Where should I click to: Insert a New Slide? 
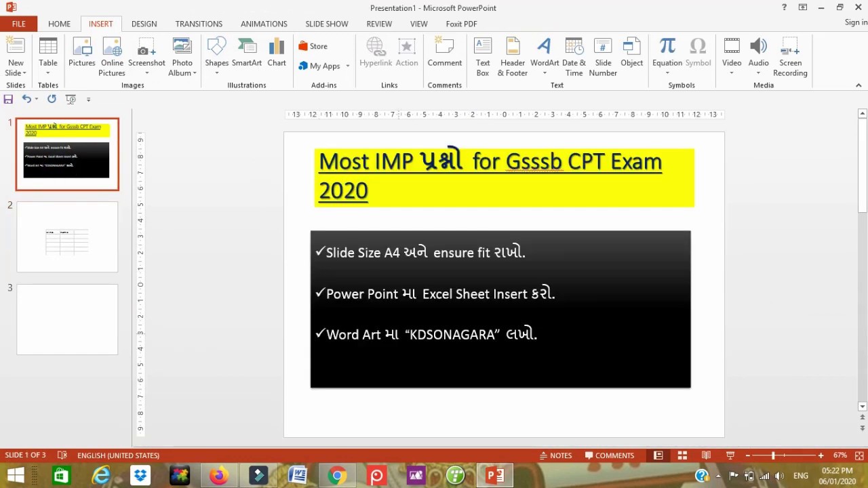click(16, 57)
